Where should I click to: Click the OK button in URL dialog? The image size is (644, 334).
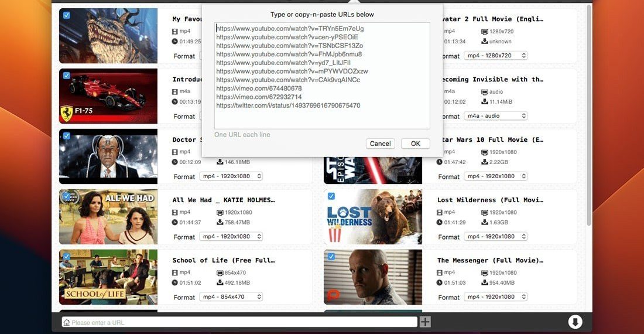(x=415, y=144)
